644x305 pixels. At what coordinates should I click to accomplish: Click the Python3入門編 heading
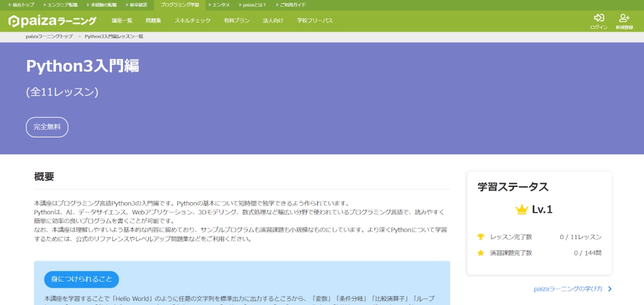[82, 66]
